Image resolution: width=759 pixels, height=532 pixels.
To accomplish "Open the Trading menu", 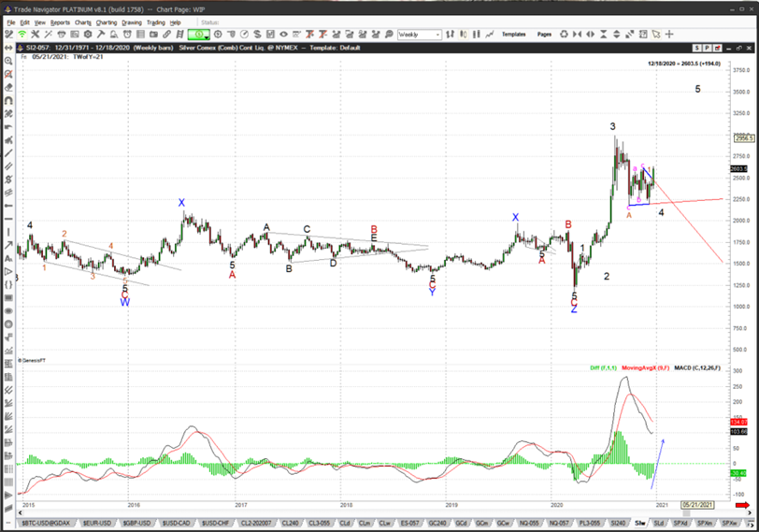I will [156, 22].
